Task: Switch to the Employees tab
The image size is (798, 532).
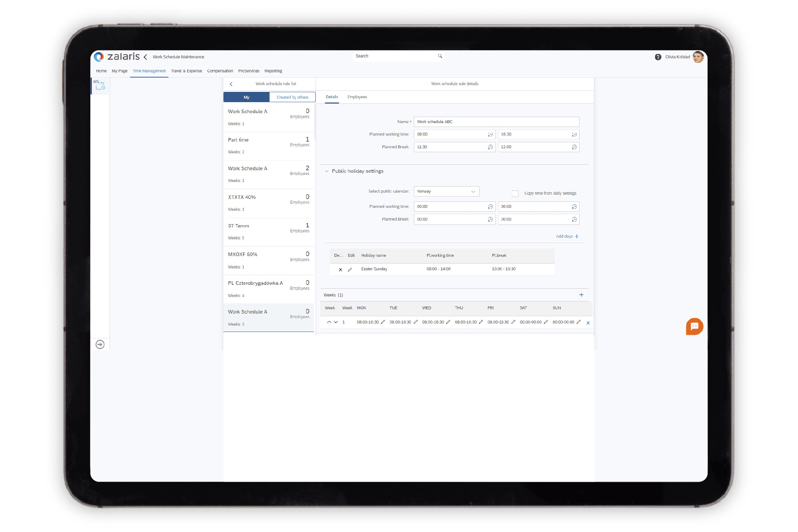Action: pyautogui.click(x=357, y=97)
